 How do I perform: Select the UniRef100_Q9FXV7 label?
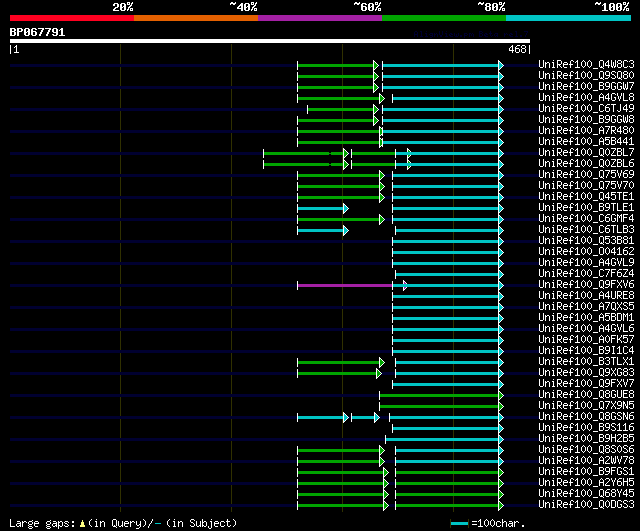pyautogui.click(x=586, y=384)
